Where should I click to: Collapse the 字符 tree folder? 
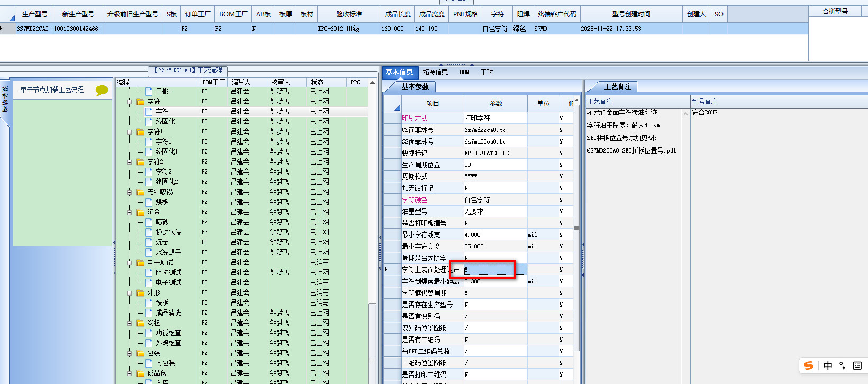click(130, 102)
